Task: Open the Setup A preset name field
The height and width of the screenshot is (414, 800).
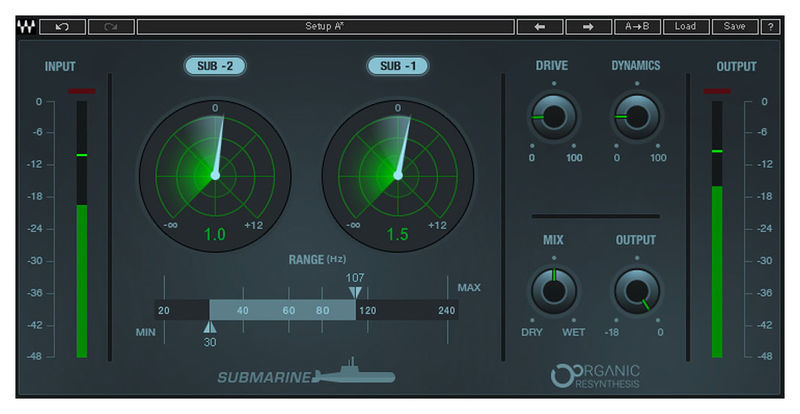Action: [326, 27]
